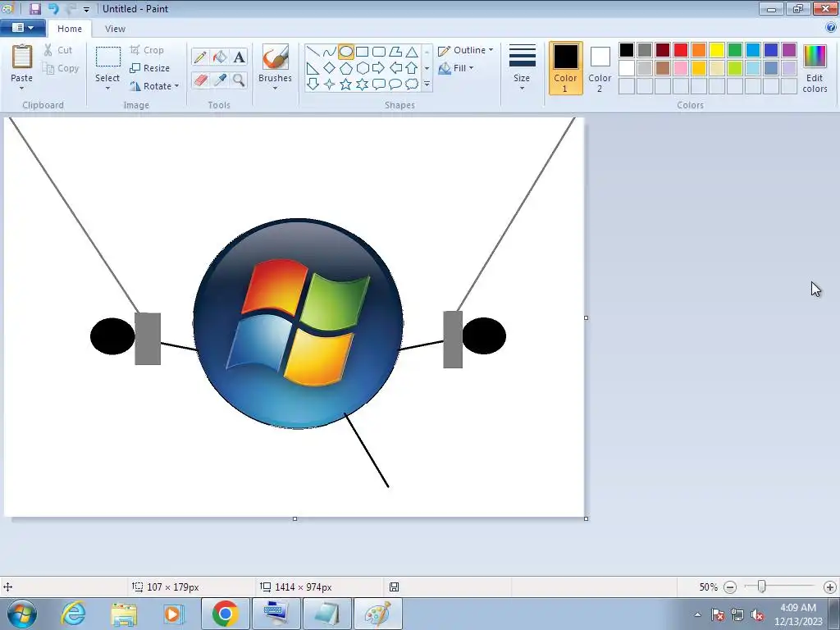The image size is (840, 630).
Task: Choose the Oval shape
Action: 346,52
